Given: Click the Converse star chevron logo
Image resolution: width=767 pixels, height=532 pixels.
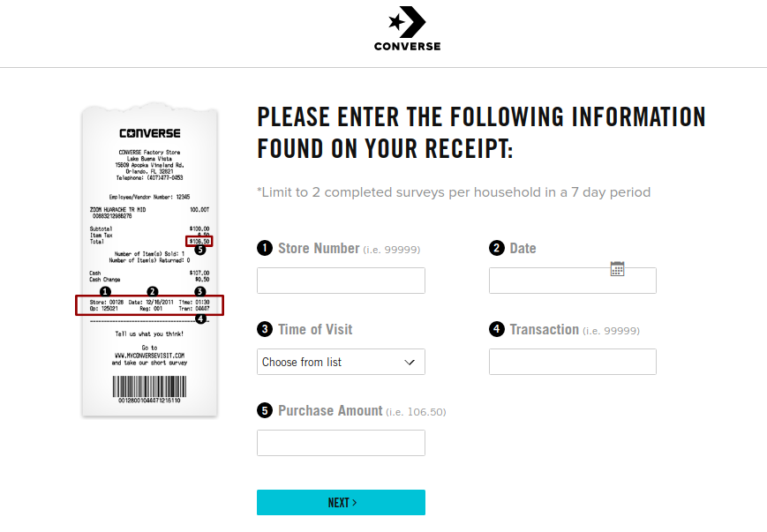Looking at the screenshot, I should tap(407, 21).
